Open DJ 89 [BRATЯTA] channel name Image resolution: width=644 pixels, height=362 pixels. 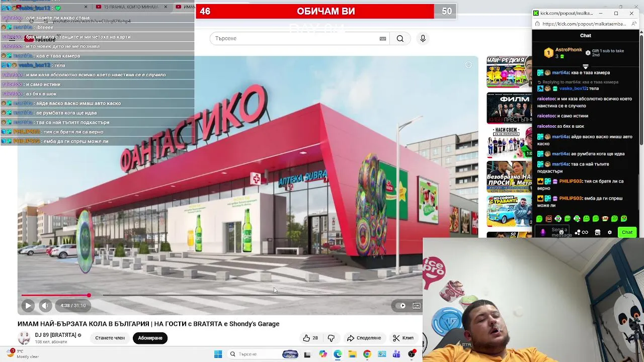tap(55, 335)
